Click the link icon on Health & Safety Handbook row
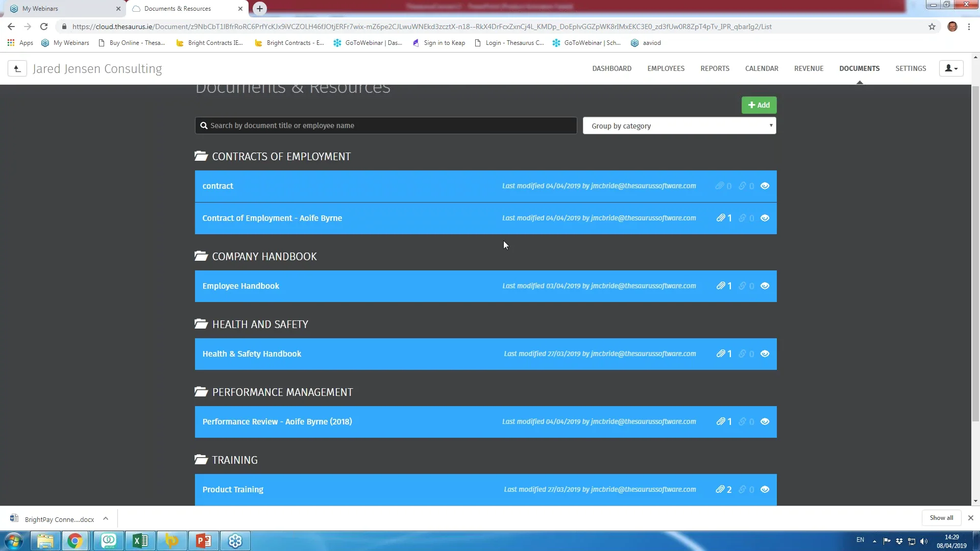Screen dimensions: 980x551 coord(742,354)
